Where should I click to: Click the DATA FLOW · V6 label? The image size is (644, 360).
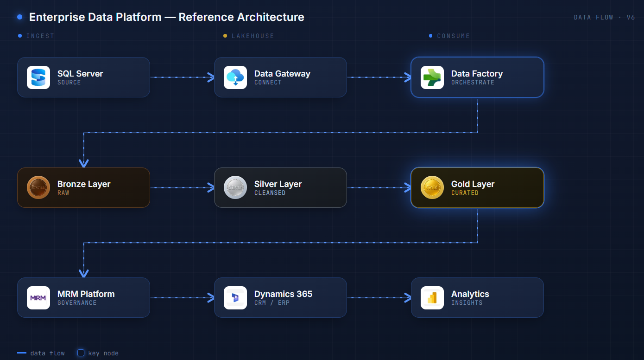pos(604,17)
